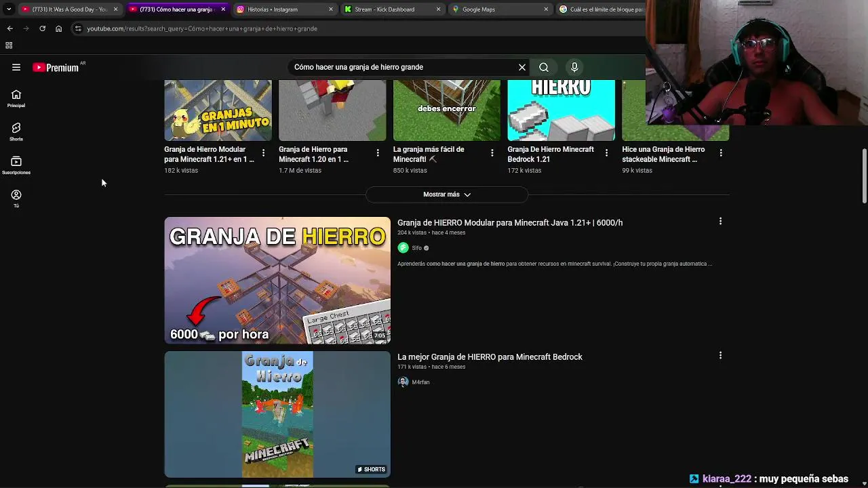Open the HIERRO iron ingot short thumbnail
868x488 pixels.
point(561,110)
